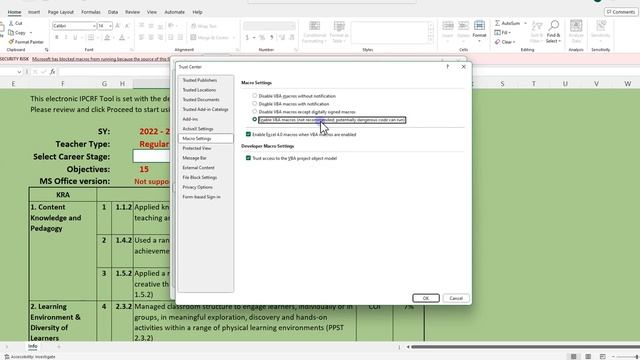
Task: Open the Font group dialog launcher
Action: [x=131, y=50]
